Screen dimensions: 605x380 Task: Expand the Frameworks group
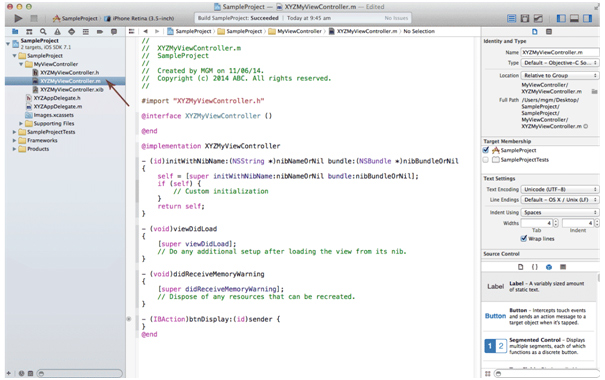coord(14,140)
